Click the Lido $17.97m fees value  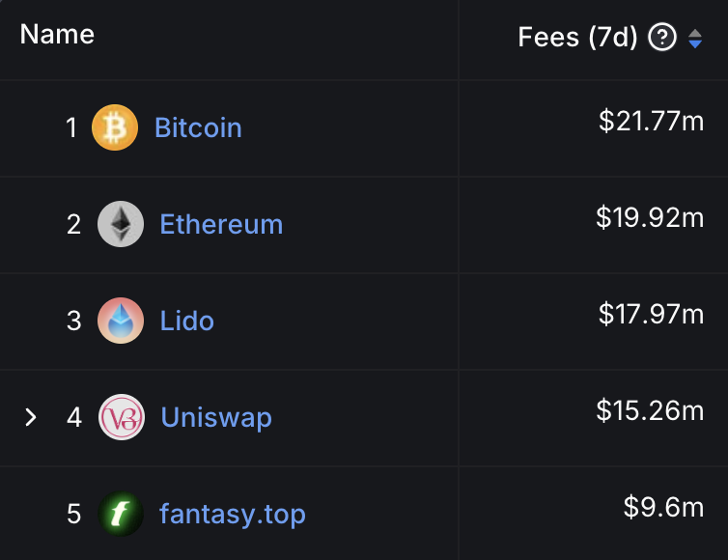click(651, 314)
